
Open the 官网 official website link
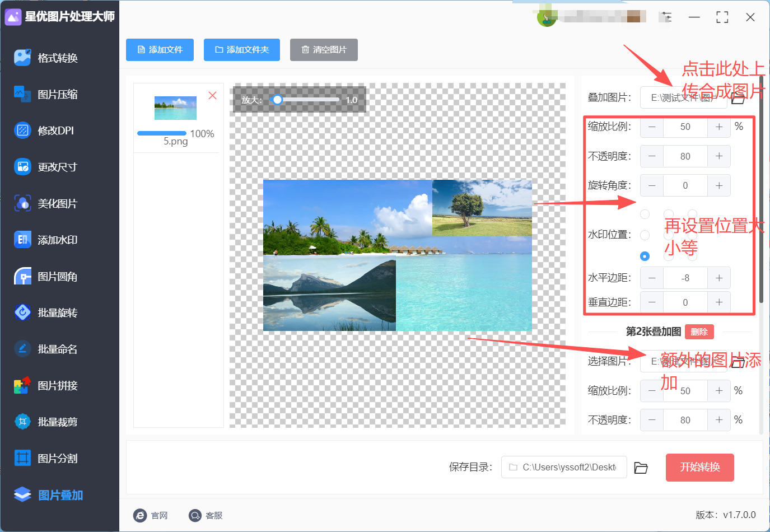151,516
